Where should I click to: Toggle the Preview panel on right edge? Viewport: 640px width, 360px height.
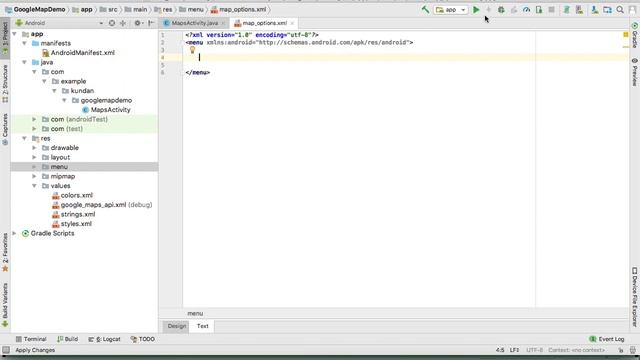(x=635, y=72)
